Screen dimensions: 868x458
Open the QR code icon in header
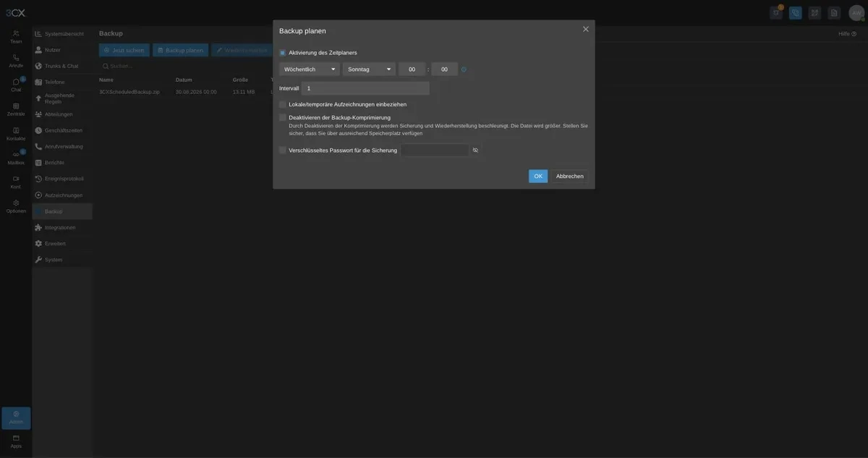pyautogui.click(x=814, y=12)
